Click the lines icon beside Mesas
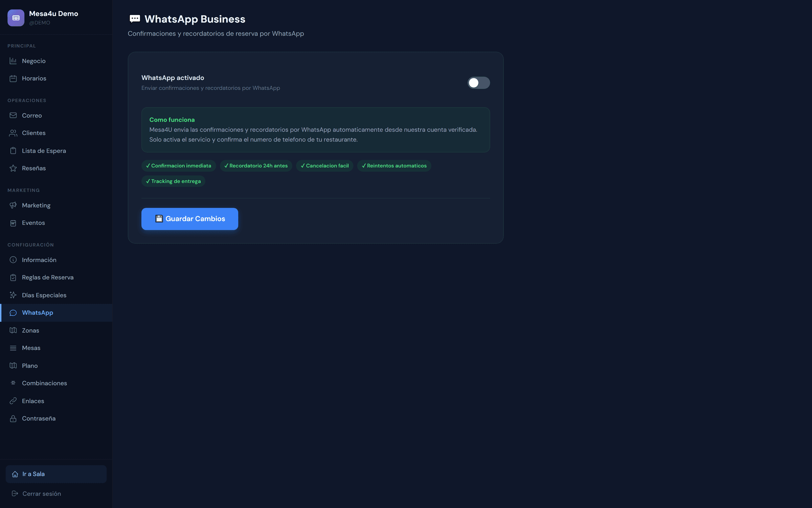 tap(13, 348)
